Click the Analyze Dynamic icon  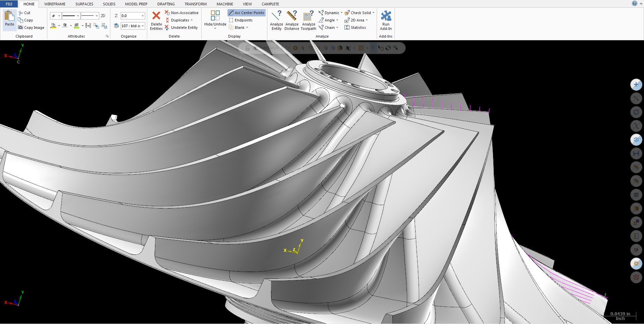(321, 13)
